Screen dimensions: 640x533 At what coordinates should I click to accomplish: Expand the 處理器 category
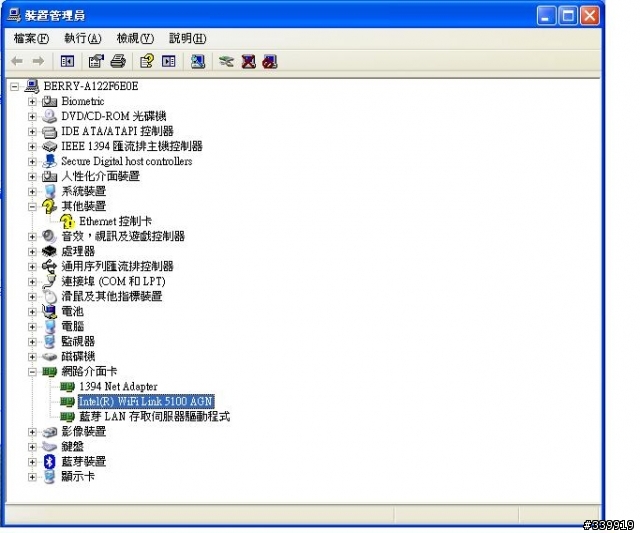pyautogui.click(x=32, y=251)
